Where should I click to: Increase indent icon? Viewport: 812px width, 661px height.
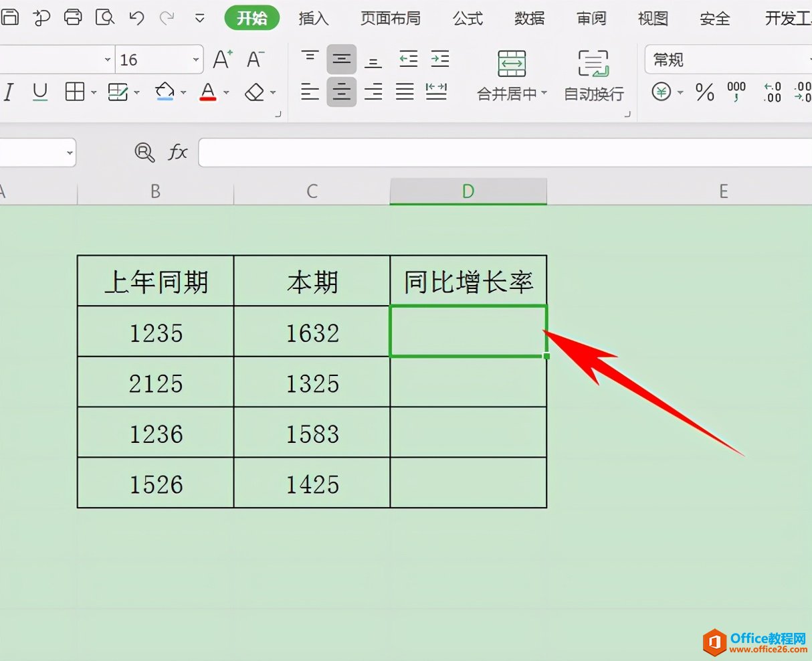[x=439, y=59]
